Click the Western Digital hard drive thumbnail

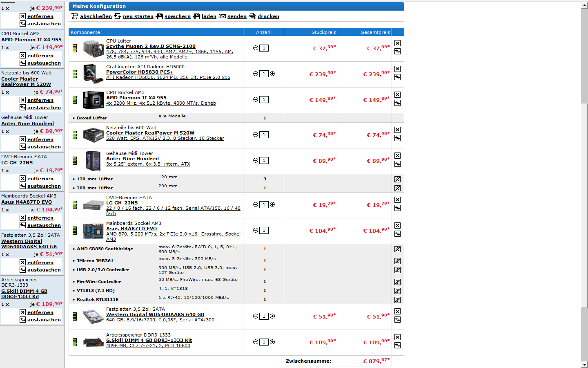point(93,317)
